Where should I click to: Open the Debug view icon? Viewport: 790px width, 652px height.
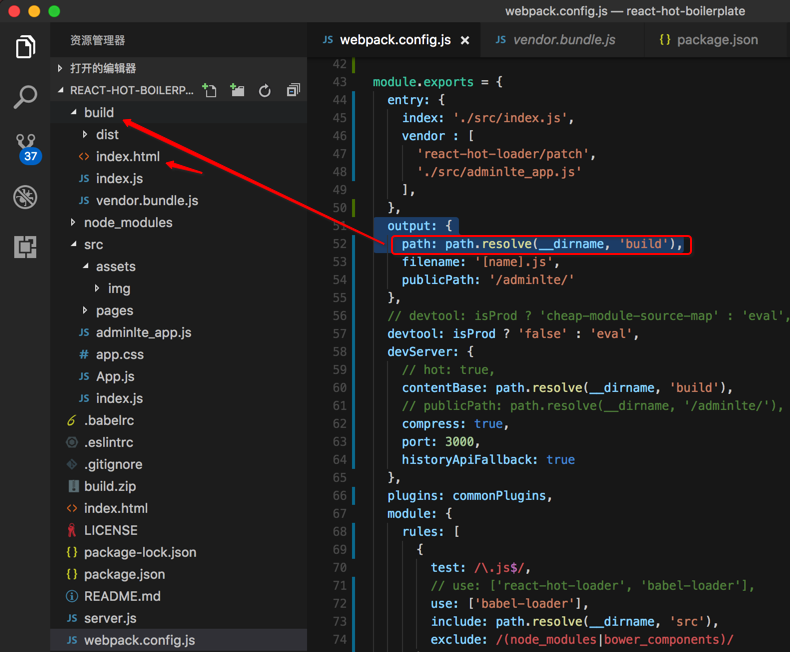click(x=25, y=197)
